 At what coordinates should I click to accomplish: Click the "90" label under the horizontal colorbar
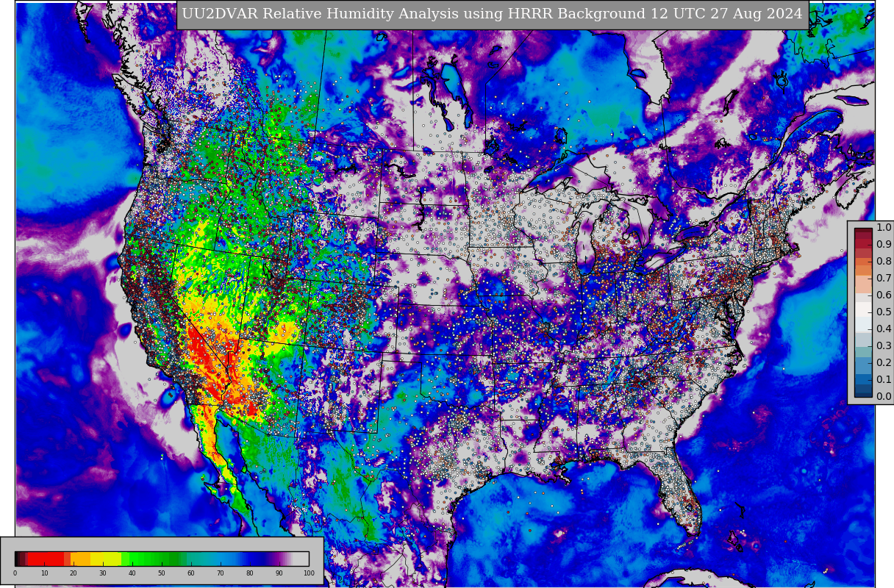[x=279, y=573]
